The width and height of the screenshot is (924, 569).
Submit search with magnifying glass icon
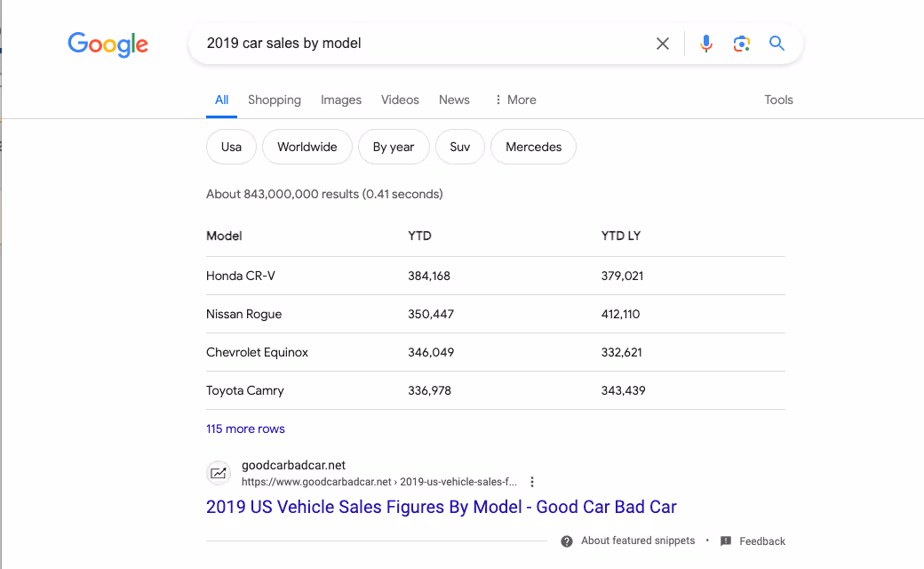[777, 43]
